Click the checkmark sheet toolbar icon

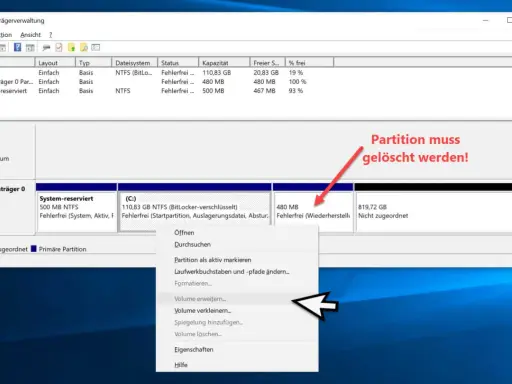(x=59, y=47)
